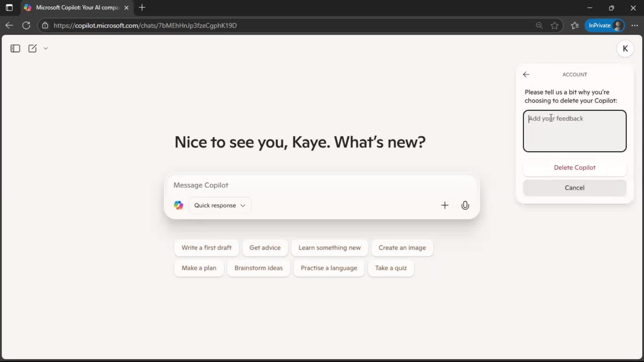Go back from the Account panel
This screenshot has width=644, height=362.
526,74
